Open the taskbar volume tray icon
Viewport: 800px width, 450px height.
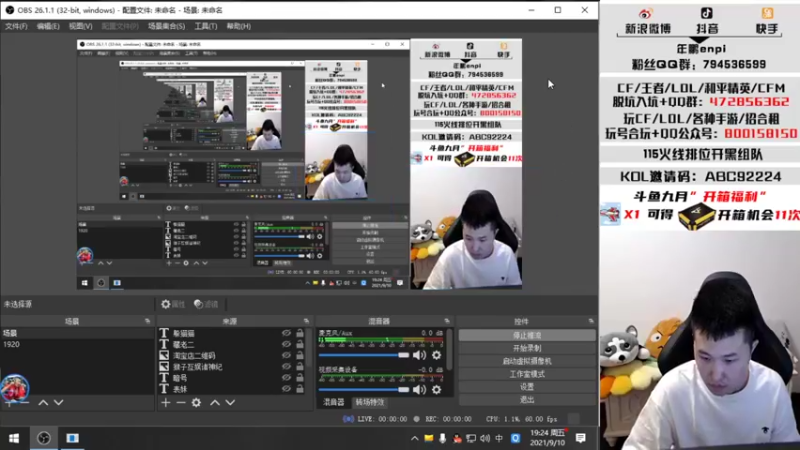(485, 438)
